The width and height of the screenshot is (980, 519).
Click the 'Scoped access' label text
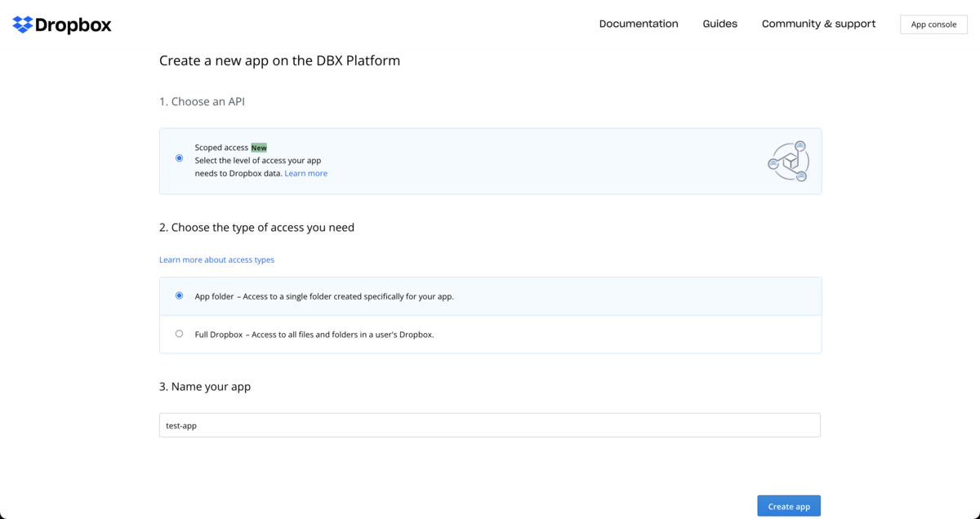click(x=221, y=148)
